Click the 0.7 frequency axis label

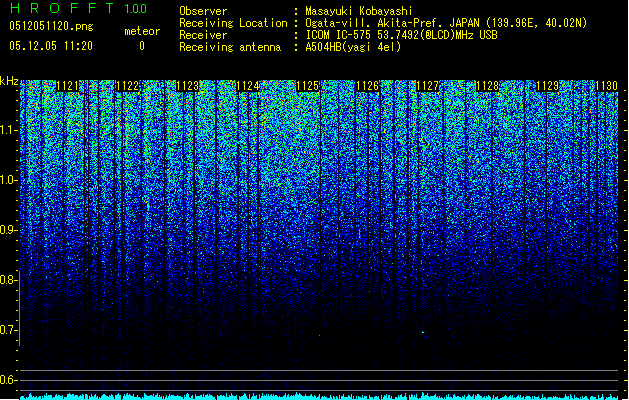[x=7, y=330]
